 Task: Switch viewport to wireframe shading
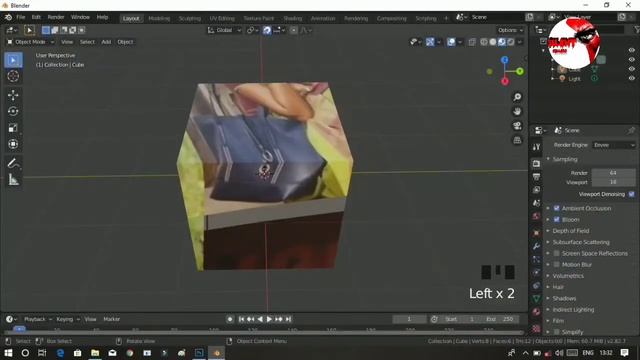coord(484,42)
